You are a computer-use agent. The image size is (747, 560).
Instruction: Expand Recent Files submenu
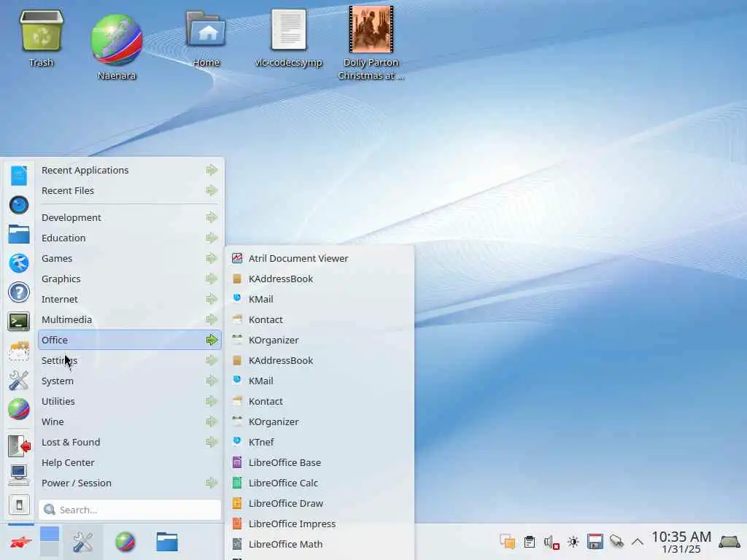130,190
